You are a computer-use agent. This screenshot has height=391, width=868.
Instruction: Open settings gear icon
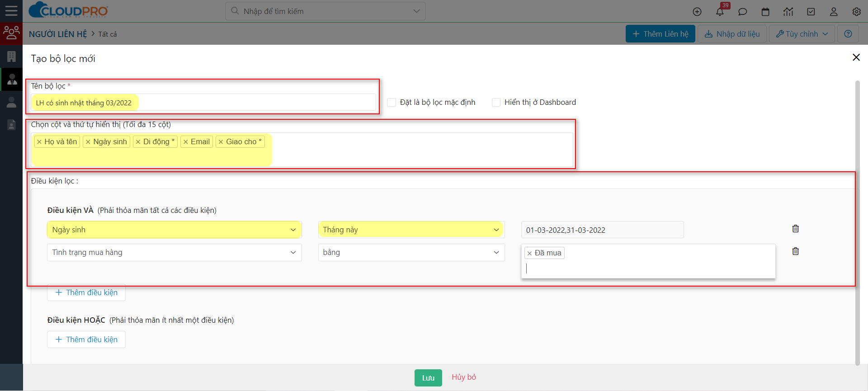point(857,12)
